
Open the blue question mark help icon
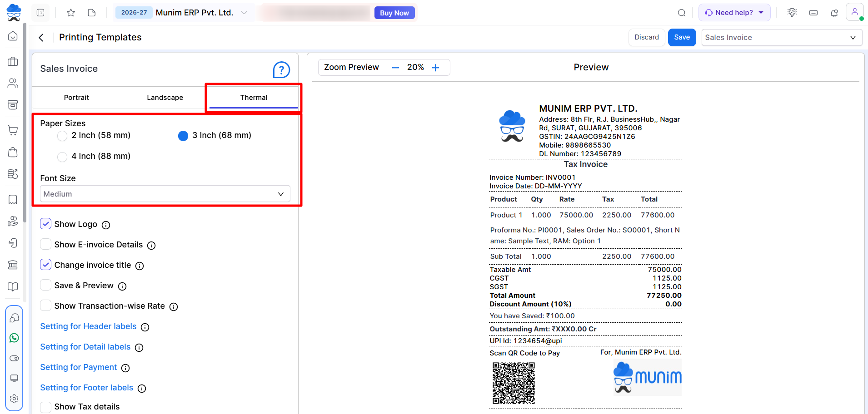[281, 70]
